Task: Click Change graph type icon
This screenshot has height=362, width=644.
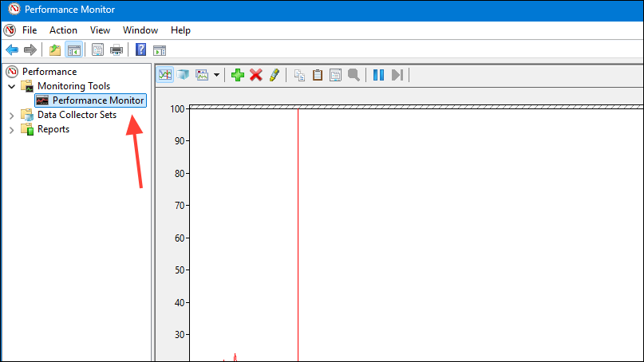Action: pos(202,75)
